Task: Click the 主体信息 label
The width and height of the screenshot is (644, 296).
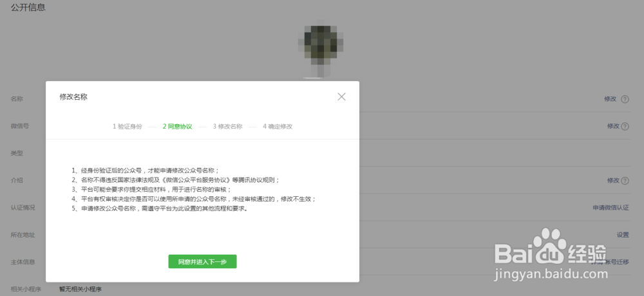Action: 23,262
